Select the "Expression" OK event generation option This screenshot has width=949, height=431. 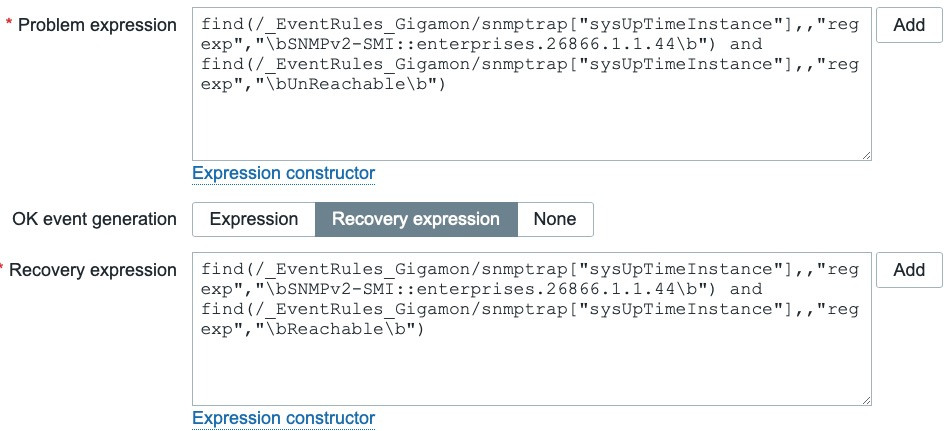[254, 219]
